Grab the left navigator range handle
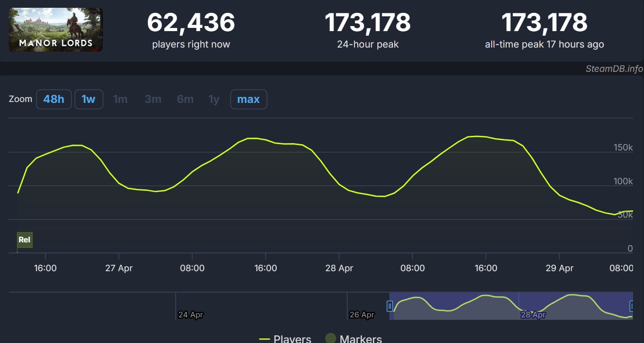The width and height of the screenshot is (644, 343). point(390,306)
